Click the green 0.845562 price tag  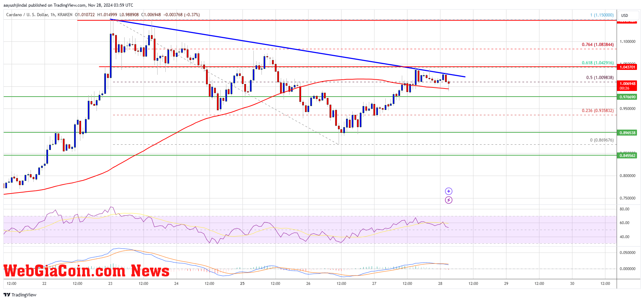pos(627,156)
